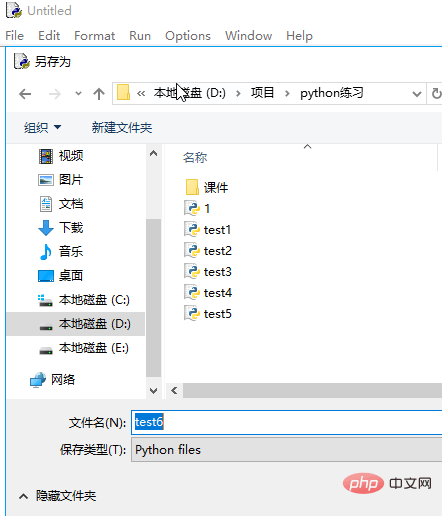Open the Edit menu

tap(49, 36)
